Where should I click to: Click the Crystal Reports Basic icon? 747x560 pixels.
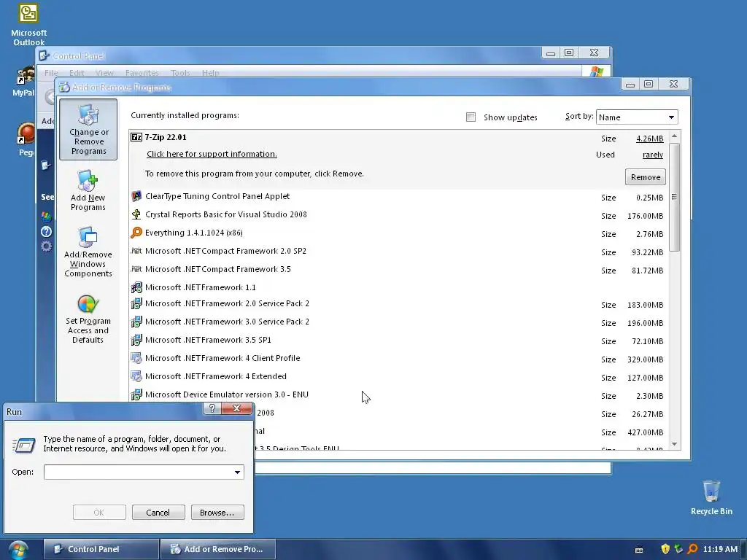(136, 214)
